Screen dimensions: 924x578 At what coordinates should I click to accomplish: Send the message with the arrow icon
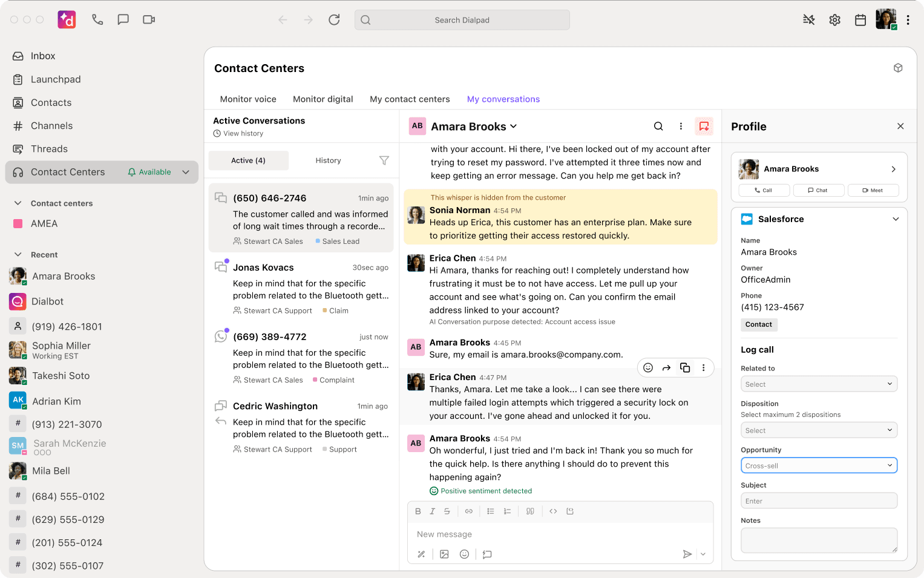point(687,554)
